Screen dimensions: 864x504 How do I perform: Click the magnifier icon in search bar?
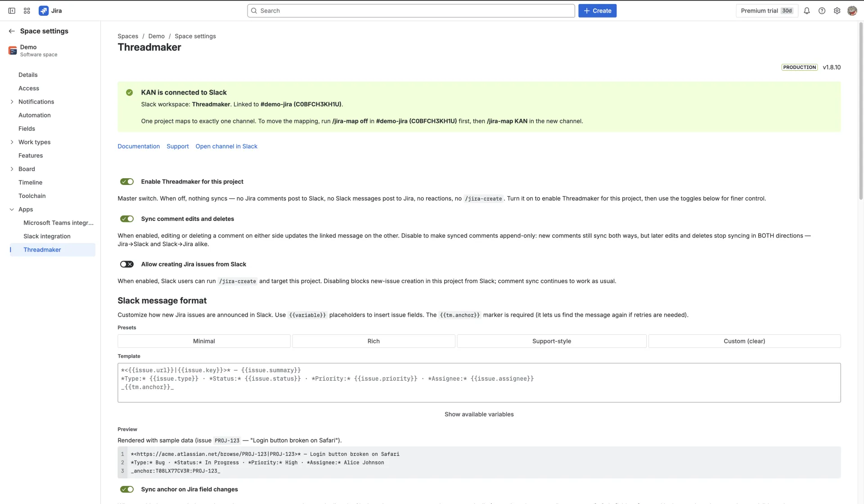pos(254,11)
